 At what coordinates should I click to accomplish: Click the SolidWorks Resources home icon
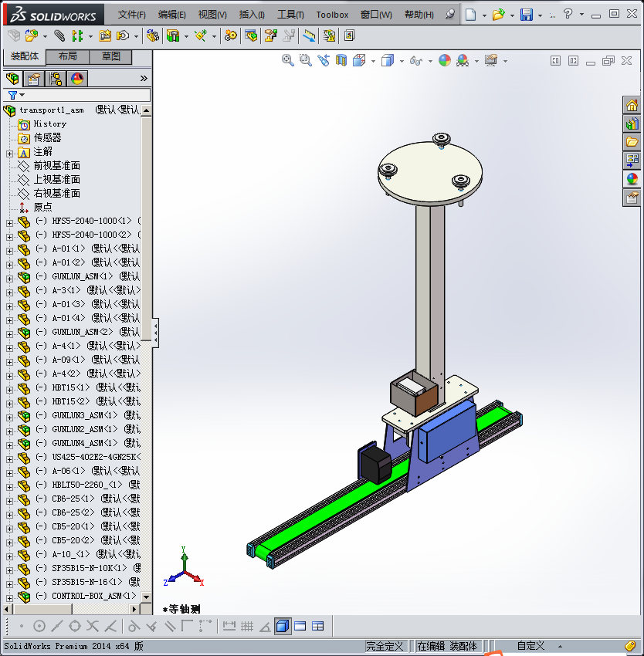pos(632,105)
